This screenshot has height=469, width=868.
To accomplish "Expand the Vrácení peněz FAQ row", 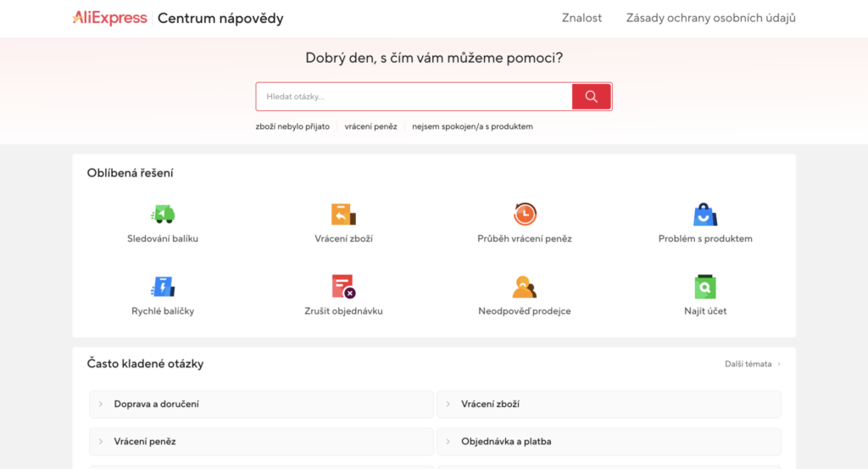I will [x=261, y=442].
